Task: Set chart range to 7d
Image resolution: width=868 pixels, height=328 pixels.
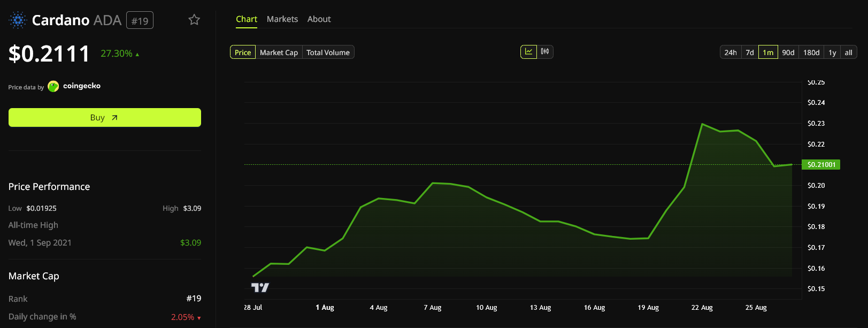Action: click(x=750, y=52)
